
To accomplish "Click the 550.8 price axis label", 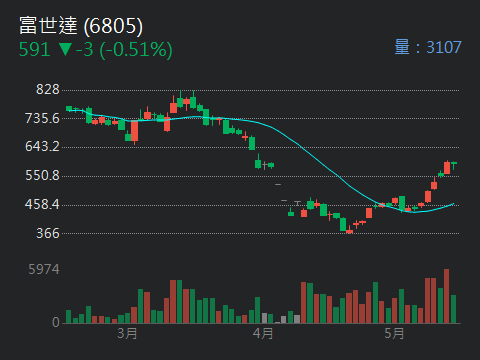I will (42, 175).
